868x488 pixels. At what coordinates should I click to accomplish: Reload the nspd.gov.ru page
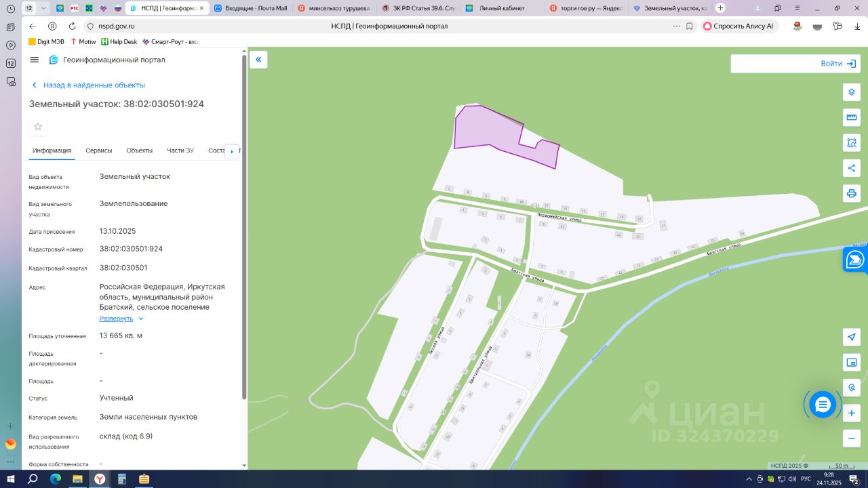72,26
